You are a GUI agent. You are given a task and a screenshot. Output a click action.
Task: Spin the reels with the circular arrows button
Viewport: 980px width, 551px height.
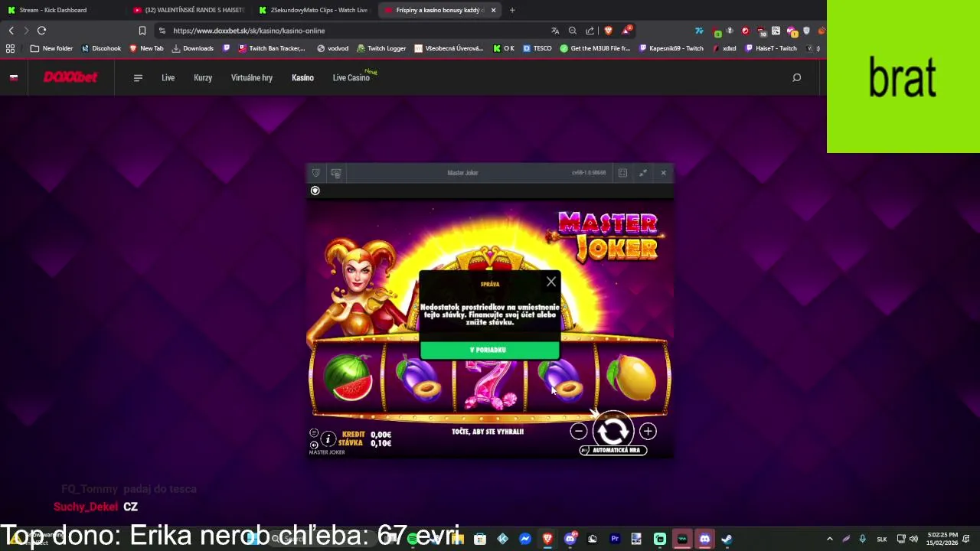[612, 432]
